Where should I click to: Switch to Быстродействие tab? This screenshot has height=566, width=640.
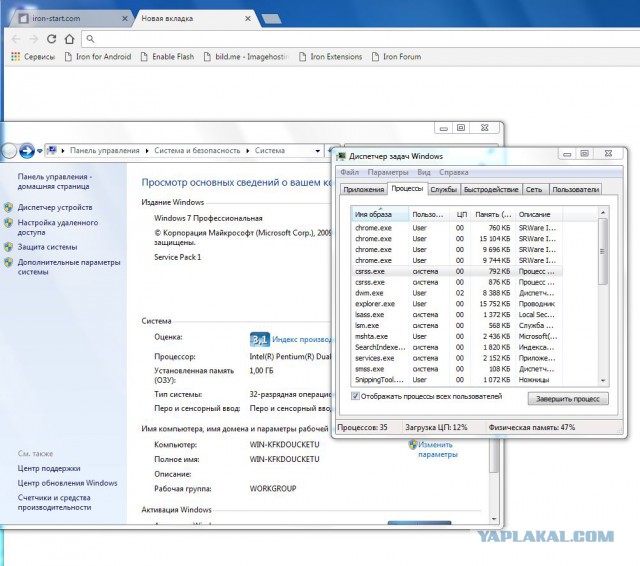click(491, 189)
